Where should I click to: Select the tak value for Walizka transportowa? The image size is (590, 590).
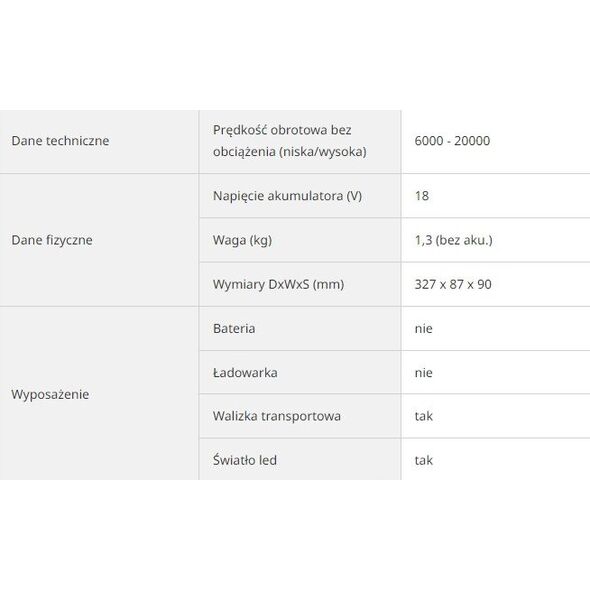(x=423, y=416)
